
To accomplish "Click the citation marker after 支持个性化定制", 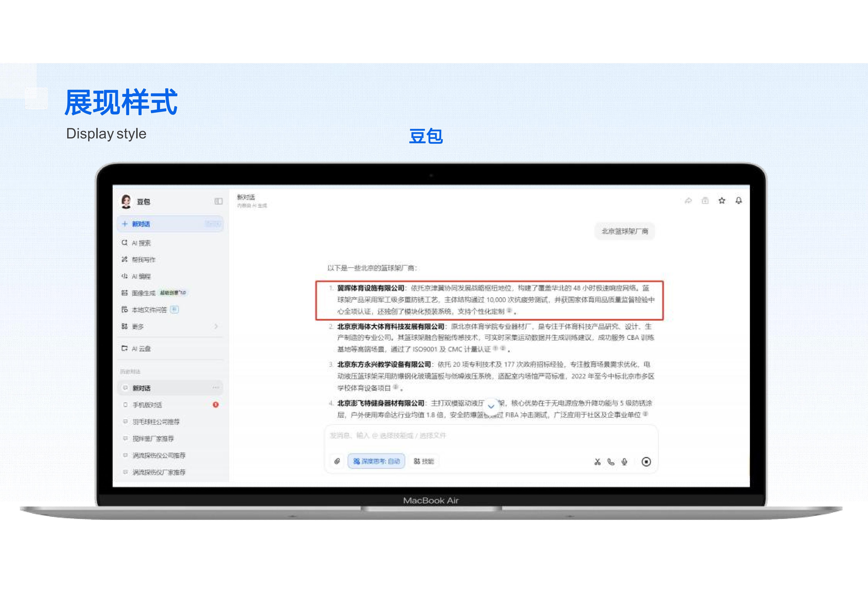I will tap(509, 310).
